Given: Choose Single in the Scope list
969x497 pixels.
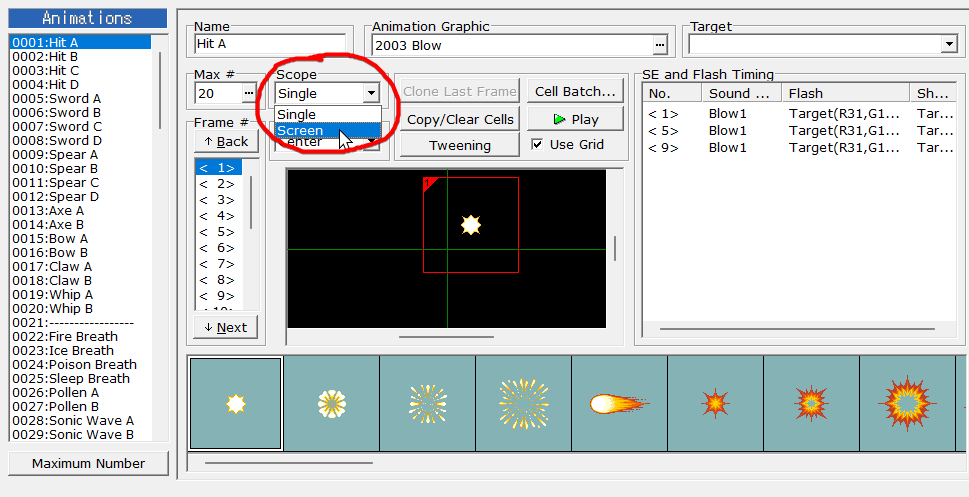Looking at the screenshot, I should (328, 115).
